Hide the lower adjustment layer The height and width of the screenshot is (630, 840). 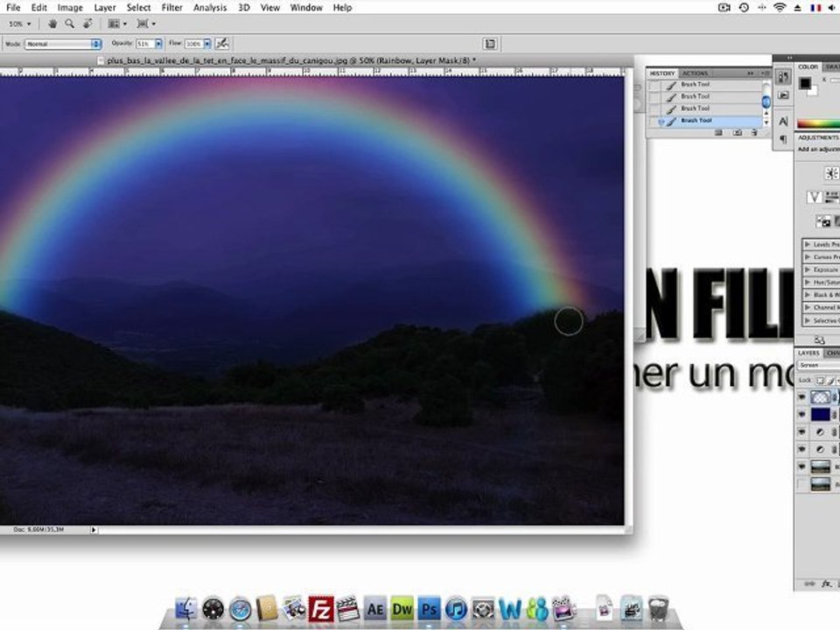pos(802,449)
